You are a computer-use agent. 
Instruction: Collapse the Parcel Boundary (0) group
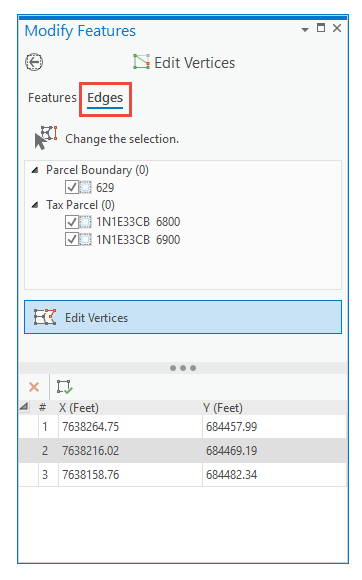[35, 170]
